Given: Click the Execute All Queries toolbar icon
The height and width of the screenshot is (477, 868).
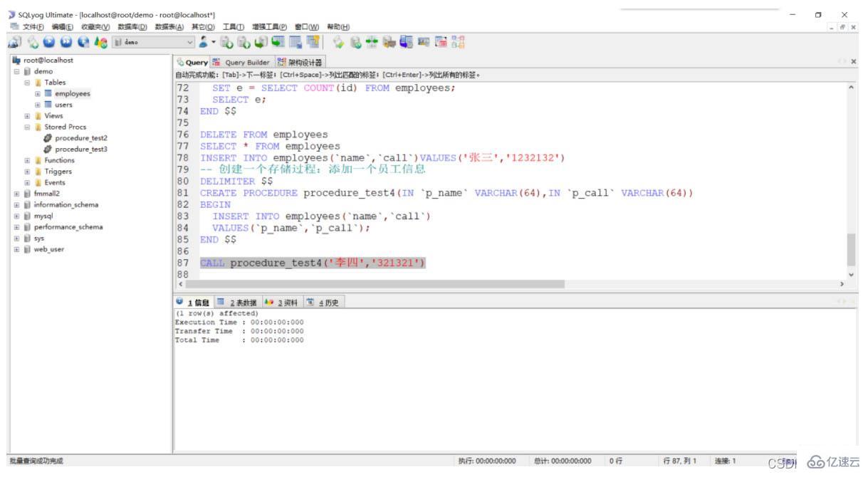Looking at the screenshot, I should pyautogui.click(x=65, y=42).
